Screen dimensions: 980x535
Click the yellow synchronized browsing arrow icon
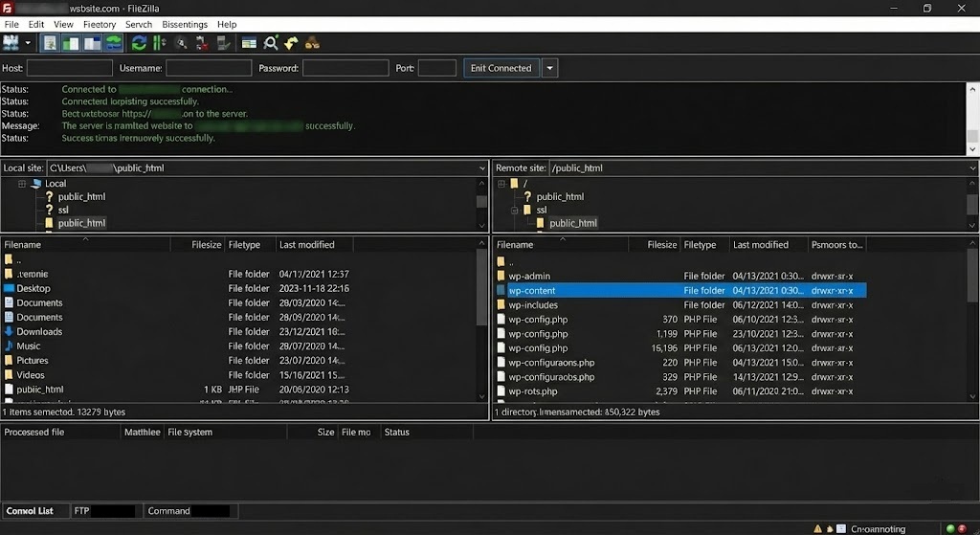coord(291,42)
